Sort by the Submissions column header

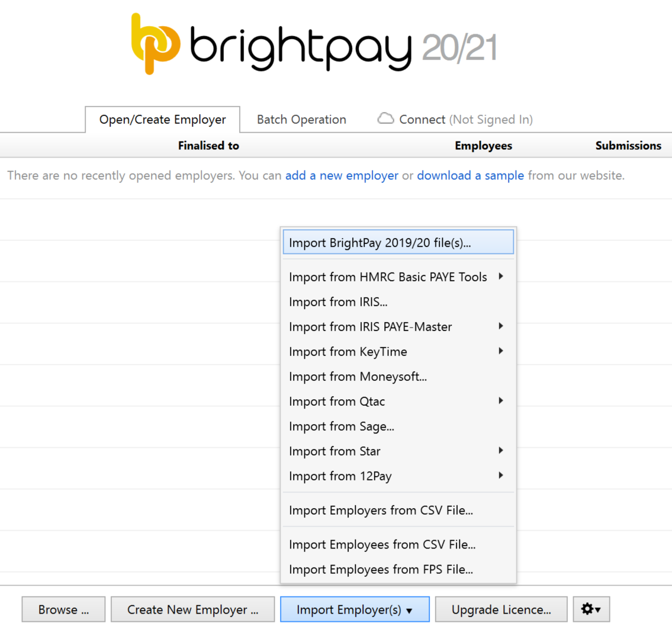[x=628, y=146]
